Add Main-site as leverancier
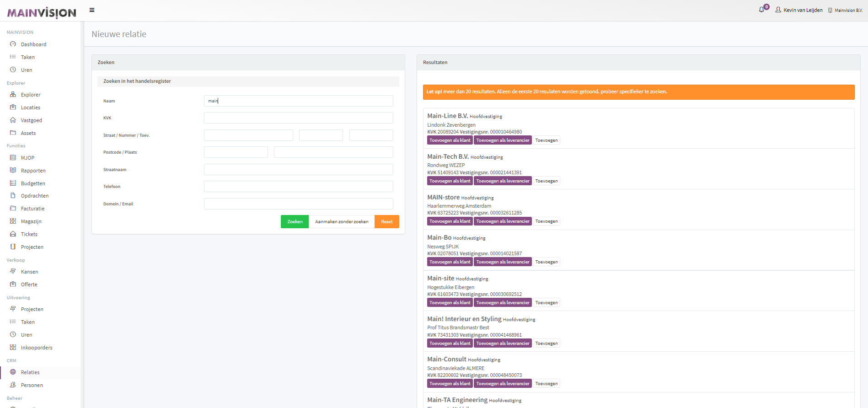The image size is (868, 408). 503,303
